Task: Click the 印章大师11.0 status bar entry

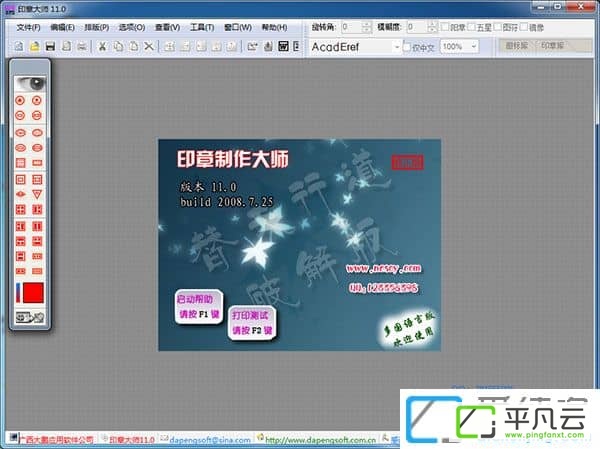Action: (132, 439)
